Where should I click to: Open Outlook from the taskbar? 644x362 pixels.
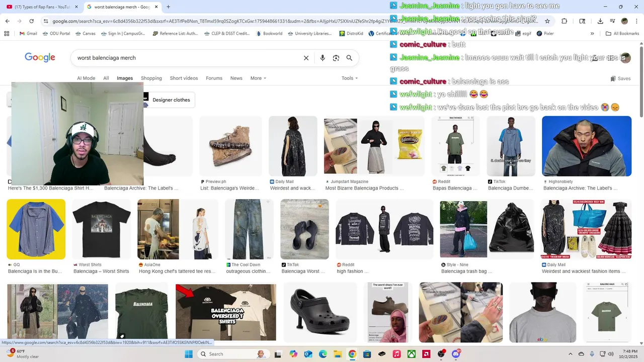tap(308, 354)
